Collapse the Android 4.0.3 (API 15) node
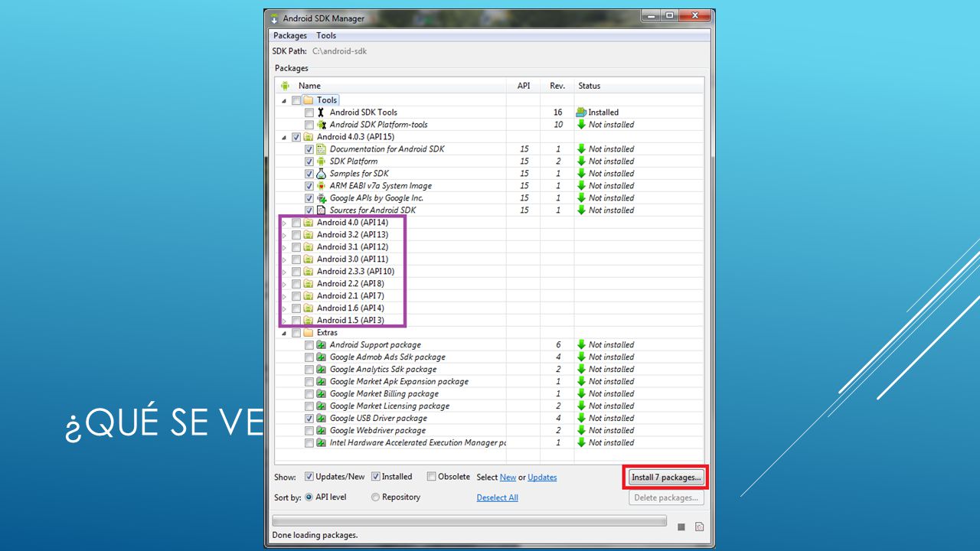The width and height of the screenshot is (980, 551). click(x=285, y=137)
